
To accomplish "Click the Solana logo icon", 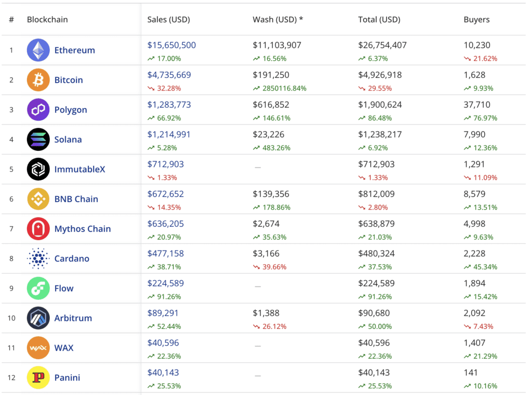I will (38, 139).
